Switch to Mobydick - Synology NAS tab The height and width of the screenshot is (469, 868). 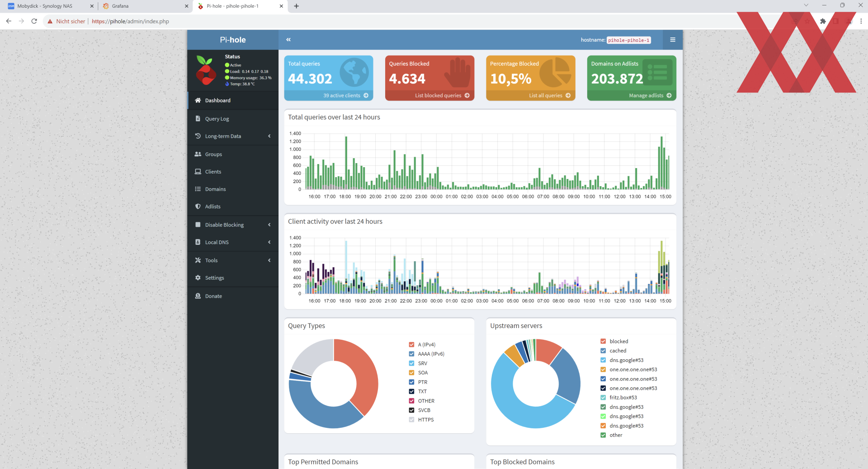(x=51, y=6)
